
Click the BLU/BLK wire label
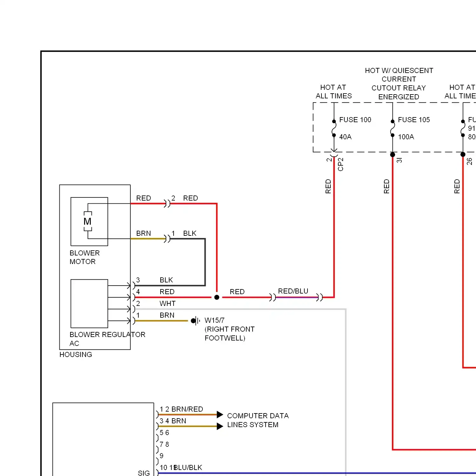pos(188,467)
